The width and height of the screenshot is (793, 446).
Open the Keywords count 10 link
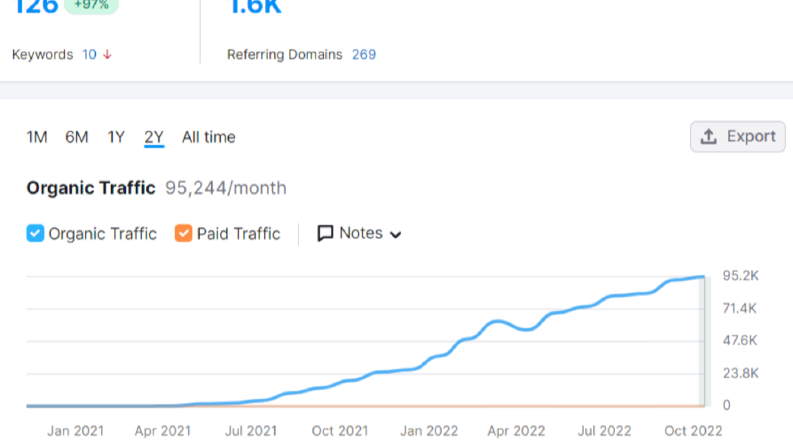90,55
